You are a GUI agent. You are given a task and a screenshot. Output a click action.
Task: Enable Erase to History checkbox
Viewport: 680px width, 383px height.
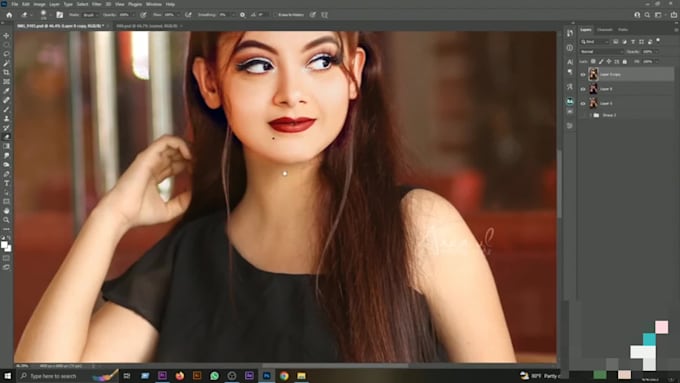click(x=275, y=15)
